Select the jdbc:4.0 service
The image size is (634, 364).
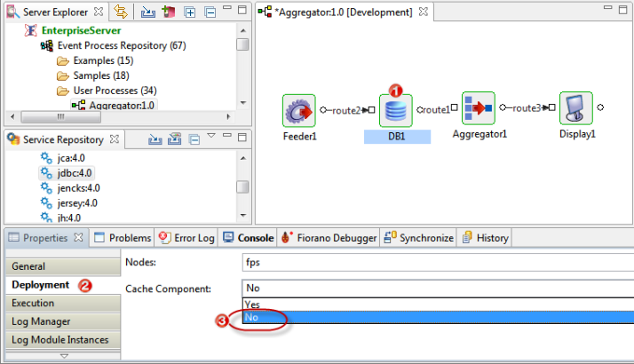point(75,173)
